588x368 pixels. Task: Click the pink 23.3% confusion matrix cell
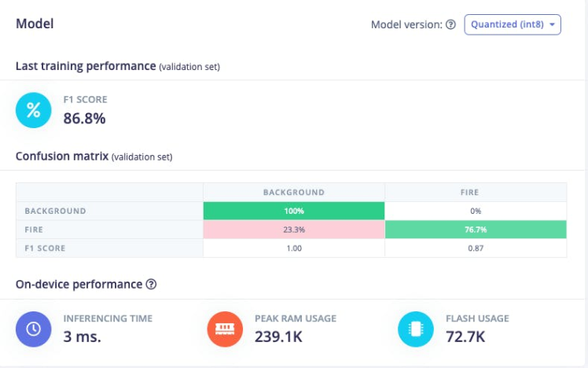click(294, 230)
